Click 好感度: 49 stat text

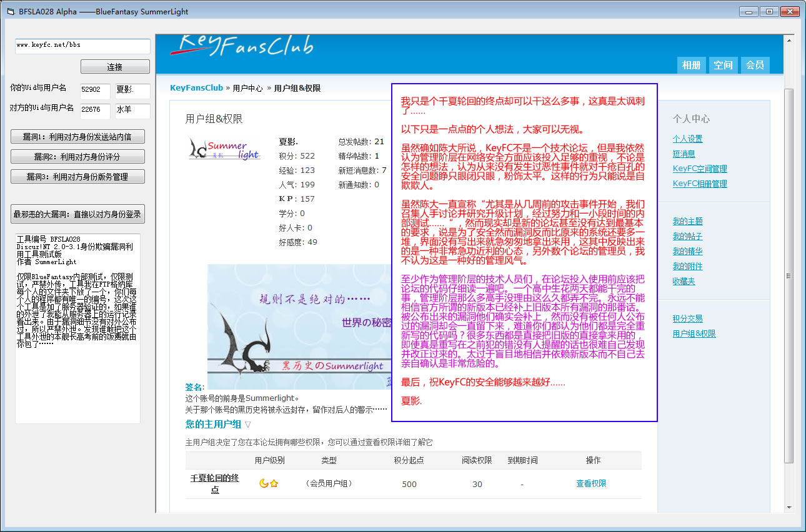[298, 242]
